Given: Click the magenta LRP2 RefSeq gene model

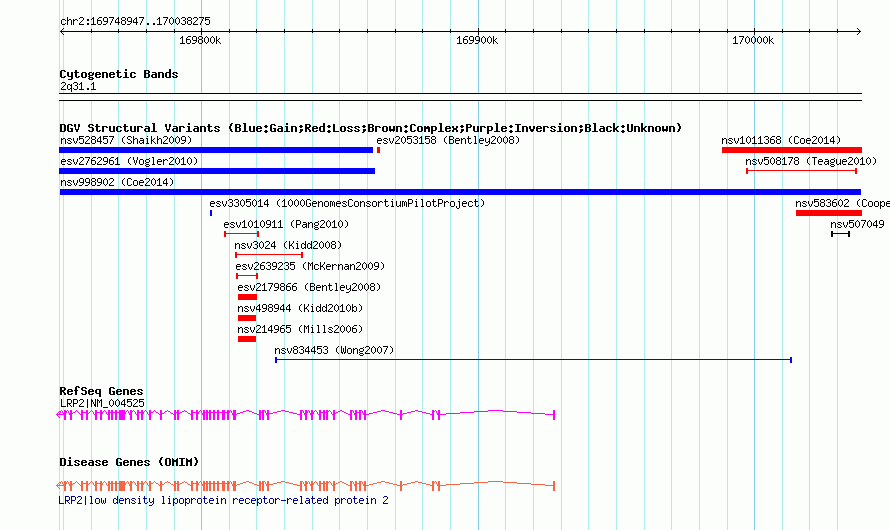Looking at the screenshot, I should pyautogui.click(x=305, y=415).
